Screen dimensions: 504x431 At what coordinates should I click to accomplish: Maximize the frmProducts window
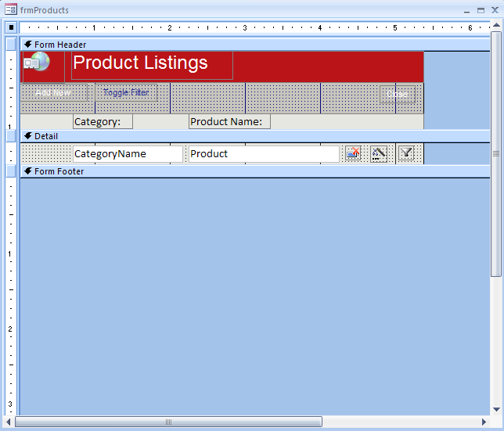[481, 11]
